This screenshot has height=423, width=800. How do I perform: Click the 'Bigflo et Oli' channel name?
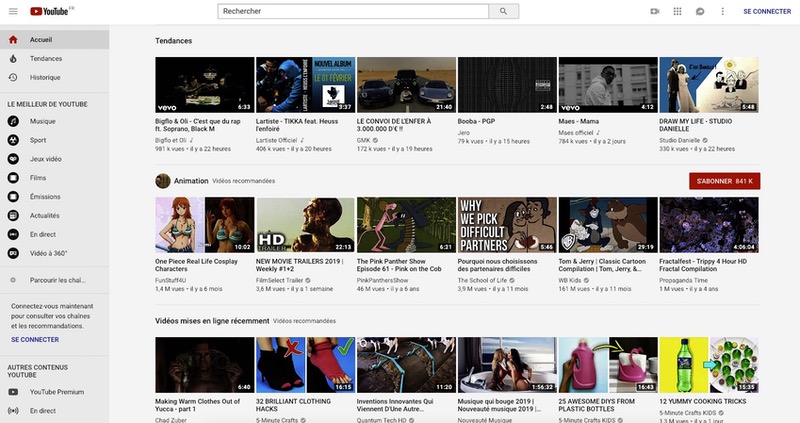pos(171,140)
